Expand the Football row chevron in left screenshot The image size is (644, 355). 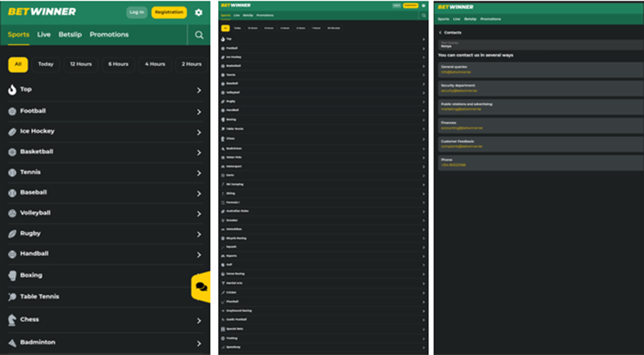(199, 112)
